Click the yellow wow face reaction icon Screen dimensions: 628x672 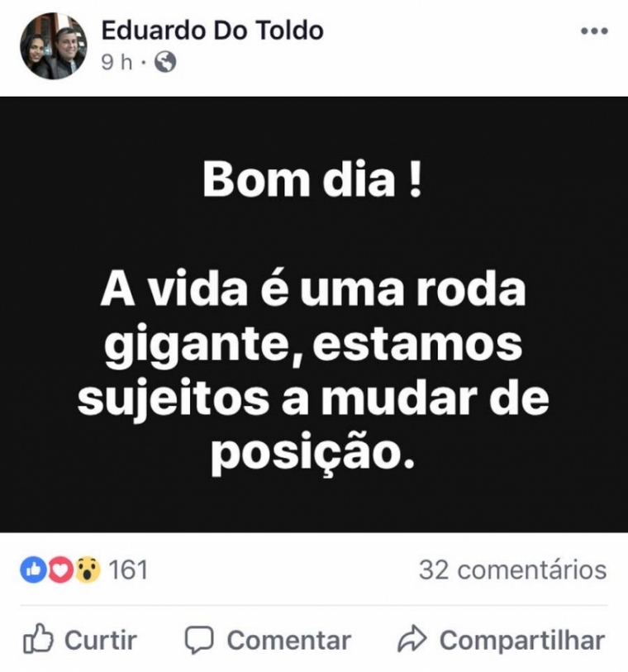click(88, 570)
